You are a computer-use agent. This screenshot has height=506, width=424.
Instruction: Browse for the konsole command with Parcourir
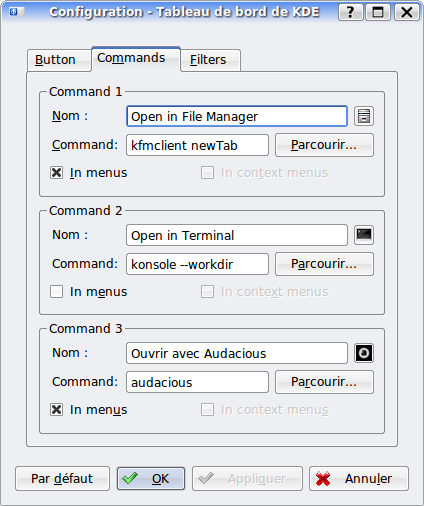[324, 264]
